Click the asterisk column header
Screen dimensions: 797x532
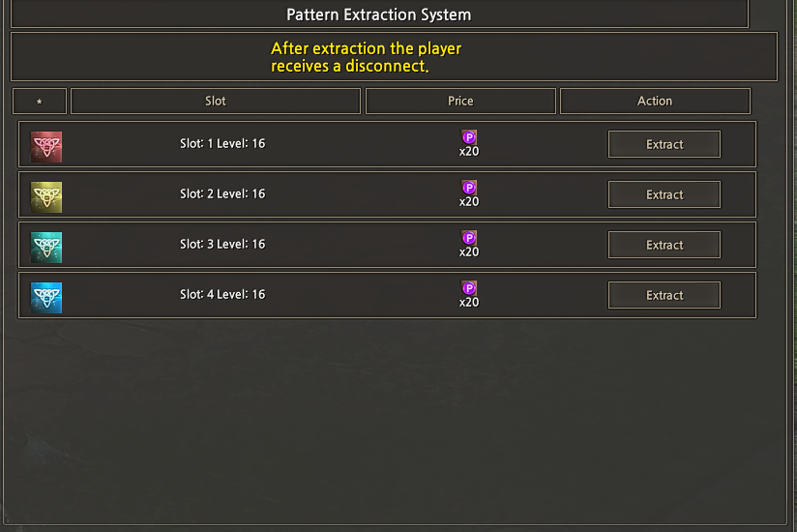tap(40, 102)
